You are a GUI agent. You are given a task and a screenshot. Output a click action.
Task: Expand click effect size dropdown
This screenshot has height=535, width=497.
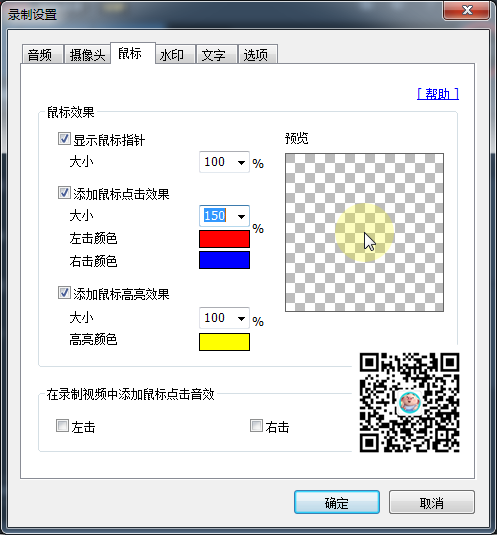242,216
